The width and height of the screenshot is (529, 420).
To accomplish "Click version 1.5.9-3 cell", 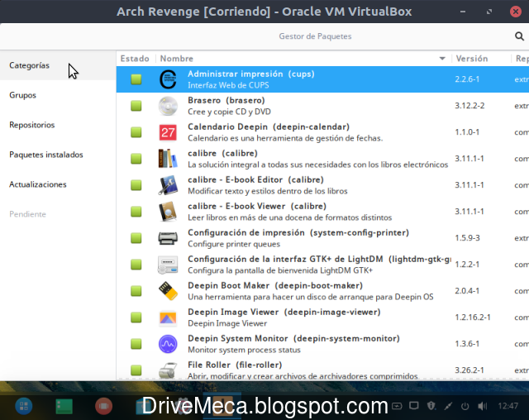I will 467,238.
